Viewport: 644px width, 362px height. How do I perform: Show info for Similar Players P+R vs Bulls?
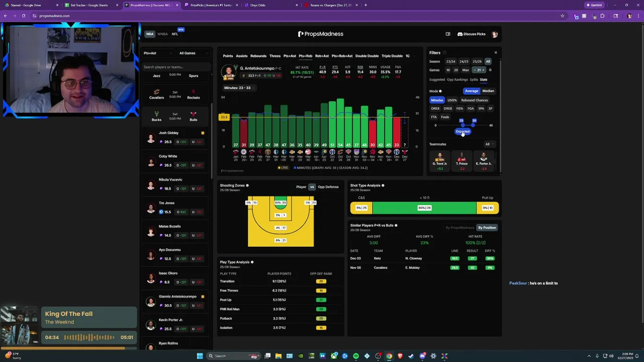pyautogui.click(x=396, y=225)
